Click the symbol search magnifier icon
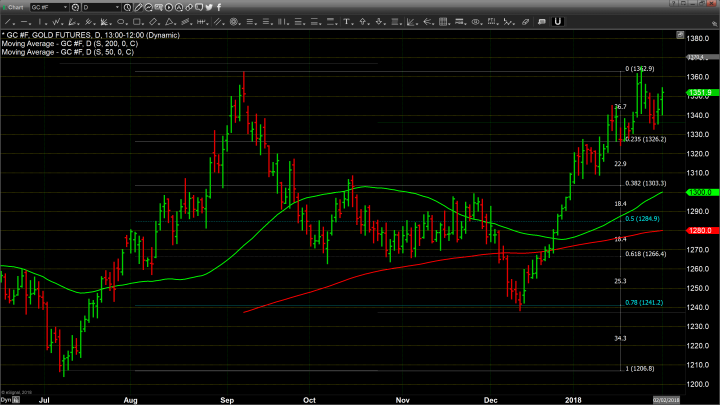 (75, 7)
